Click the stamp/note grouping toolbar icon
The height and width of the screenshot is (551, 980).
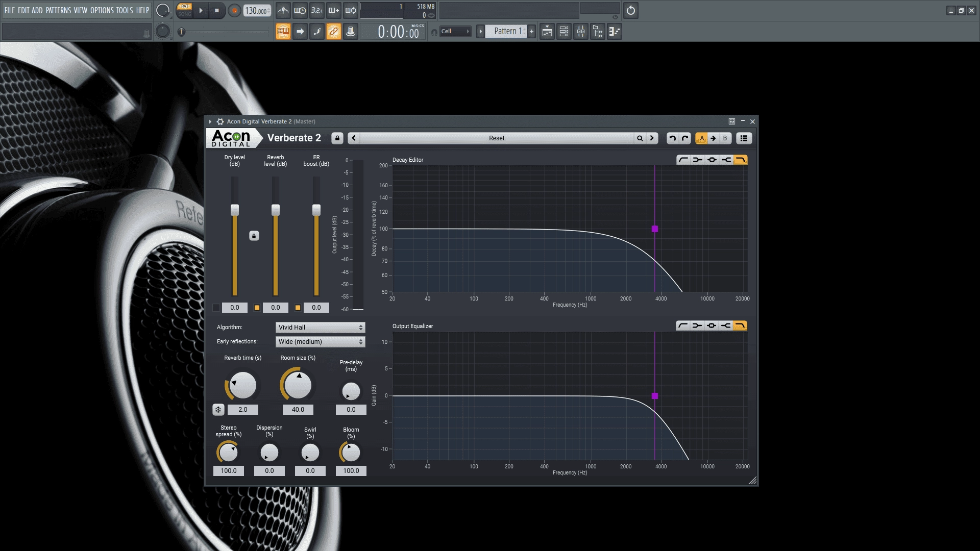tap(351, 32)
